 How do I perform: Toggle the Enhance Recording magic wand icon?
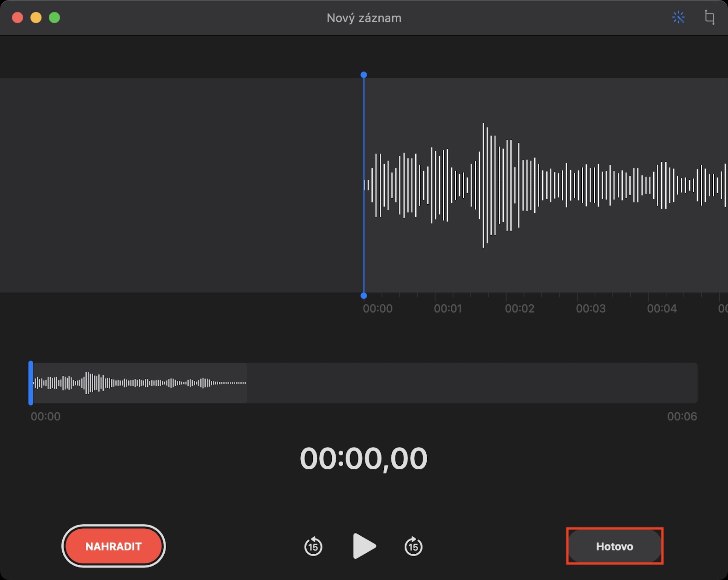pyautogui.click(x=678, y=18)
